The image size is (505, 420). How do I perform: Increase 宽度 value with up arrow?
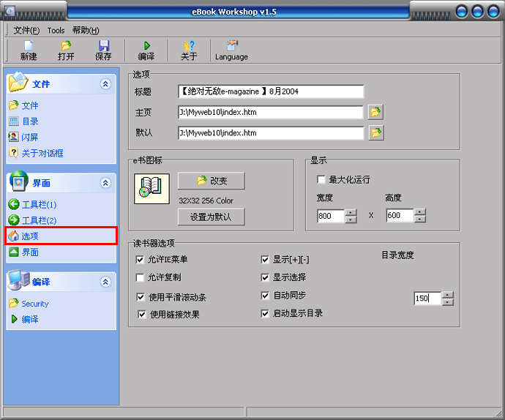point(351,212)
